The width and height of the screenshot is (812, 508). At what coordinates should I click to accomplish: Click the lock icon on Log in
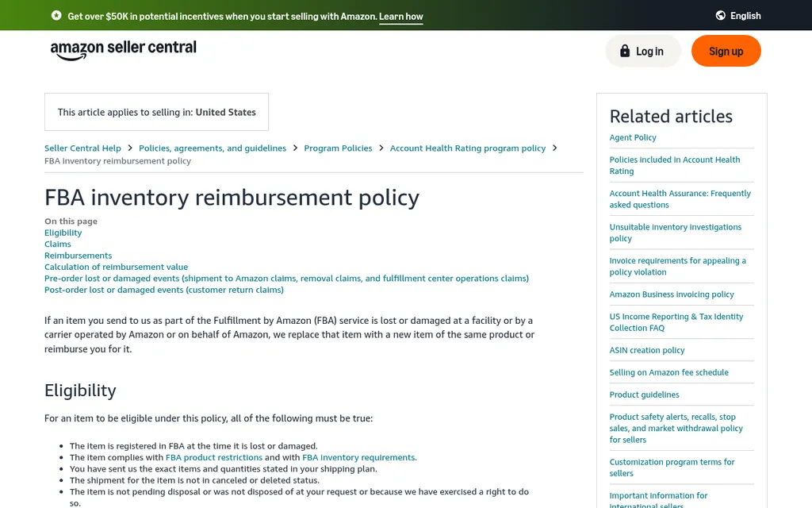[625, 51]
